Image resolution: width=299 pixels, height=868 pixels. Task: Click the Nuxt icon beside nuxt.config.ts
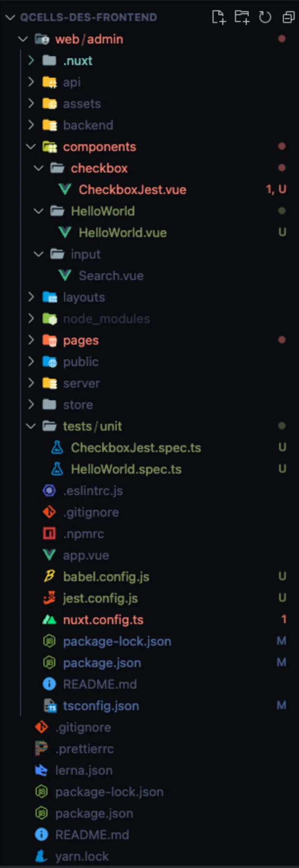click(x=49, y=620)
